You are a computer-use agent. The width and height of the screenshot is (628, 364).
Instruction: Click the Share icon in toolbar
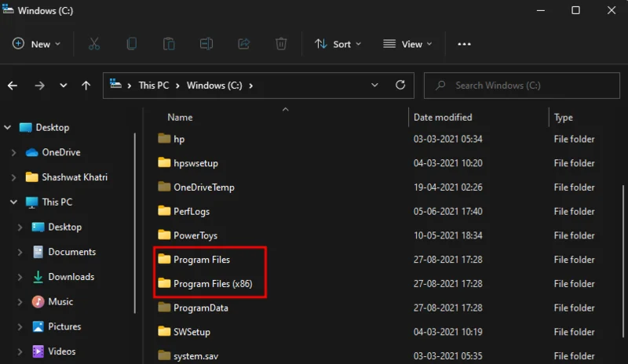tap(243, 44)
